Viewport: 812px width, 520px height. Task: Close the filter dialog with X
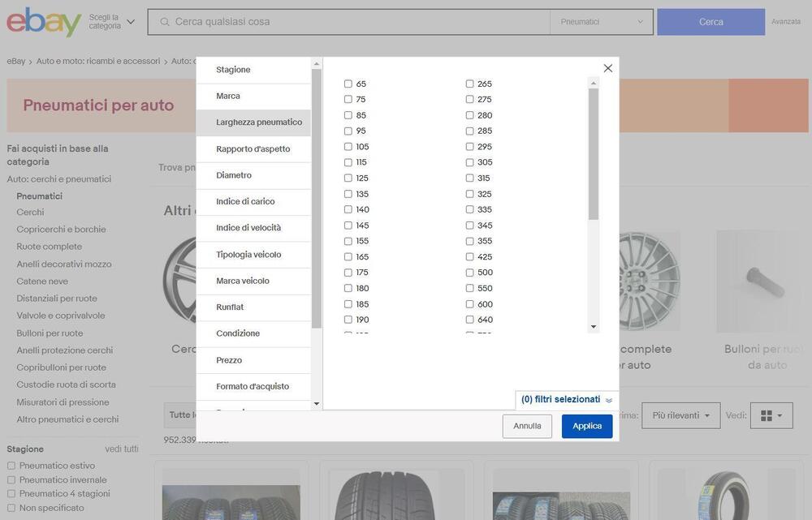(607, 68)
